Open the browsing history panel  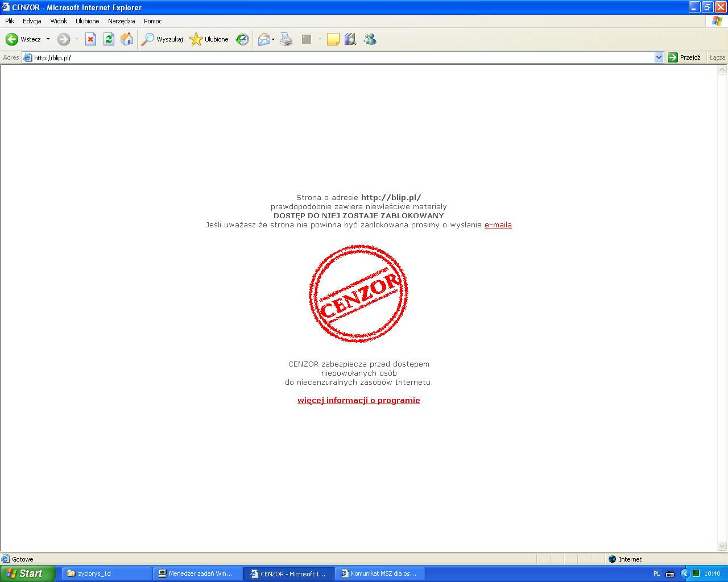tap(242, 39)
